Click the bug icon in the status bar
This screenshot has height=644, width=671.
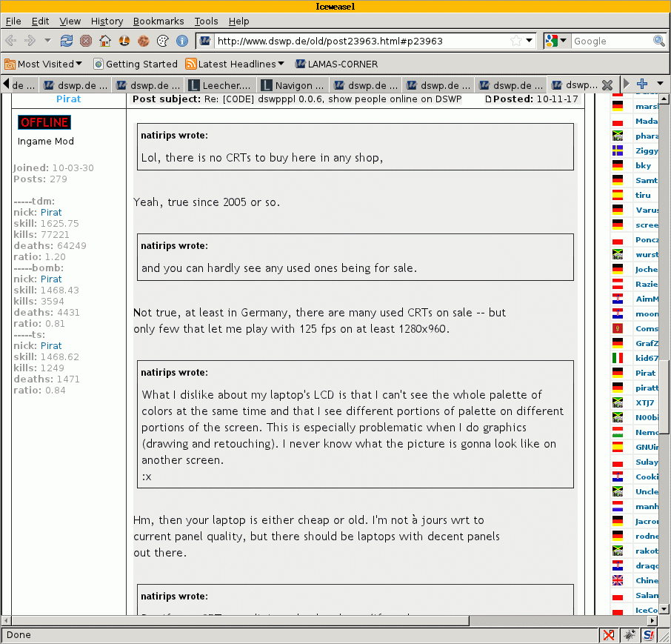(x=629, y=635)
